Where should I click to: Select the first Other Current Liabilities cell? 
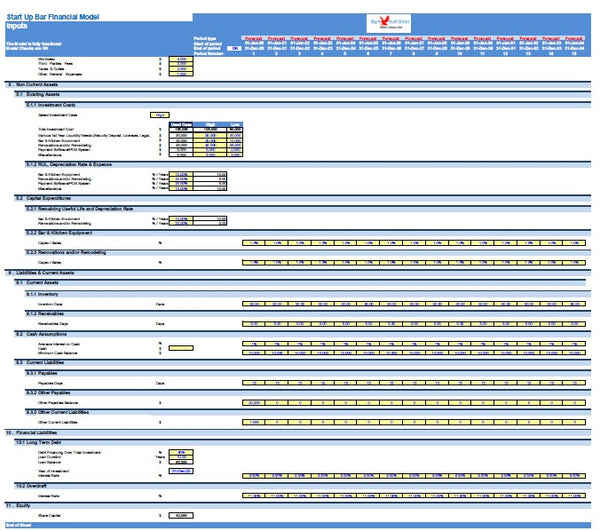(x=254, y=422)
